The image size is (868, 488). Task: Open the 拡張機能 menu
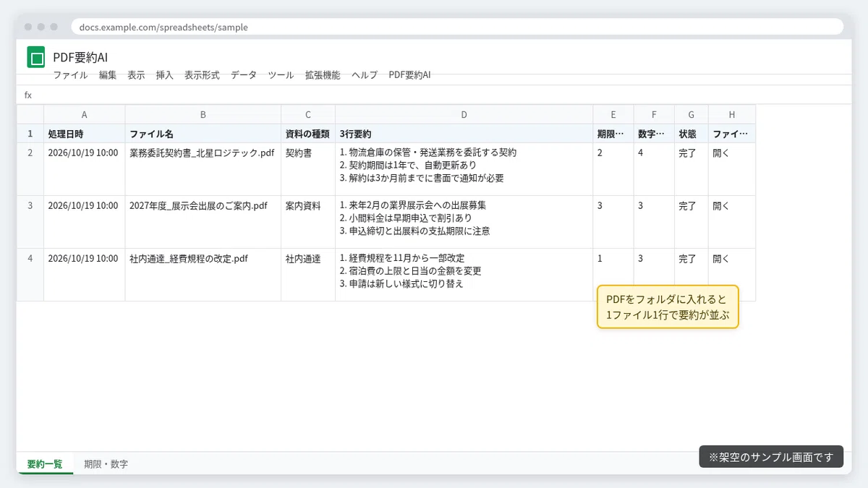[x=323, y=75]
